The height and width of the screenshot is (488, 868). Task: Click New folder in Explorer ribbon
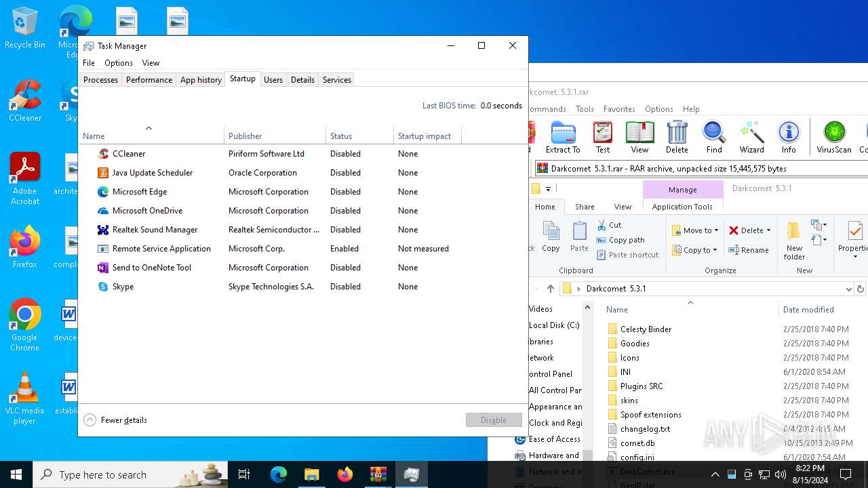click(794, 241)
